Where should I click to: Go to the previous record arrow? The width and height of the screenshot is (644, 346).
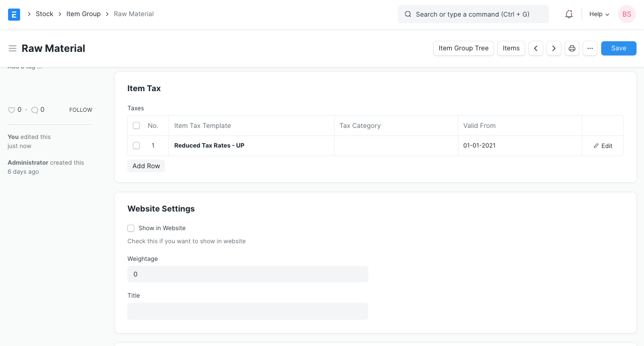535,48
